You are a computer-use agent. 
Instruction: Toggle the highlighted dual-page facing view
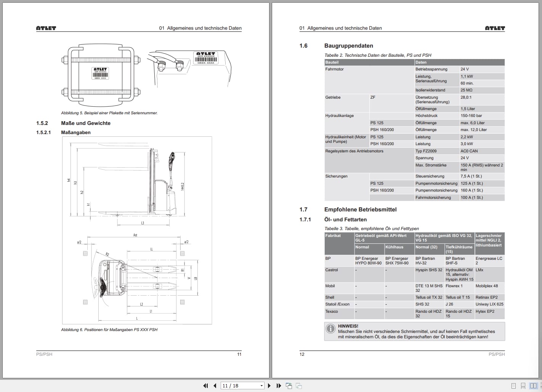pos(533,386)
